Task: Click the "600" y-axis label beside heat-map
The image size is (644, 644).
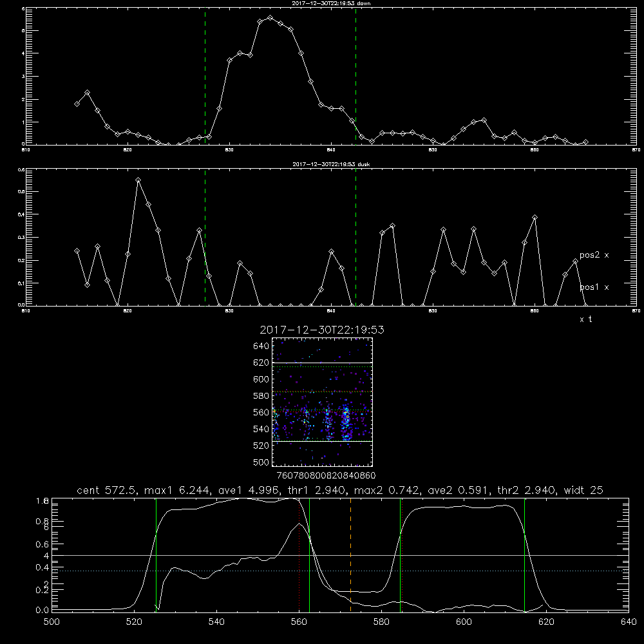Action: (x=261, y=379)
